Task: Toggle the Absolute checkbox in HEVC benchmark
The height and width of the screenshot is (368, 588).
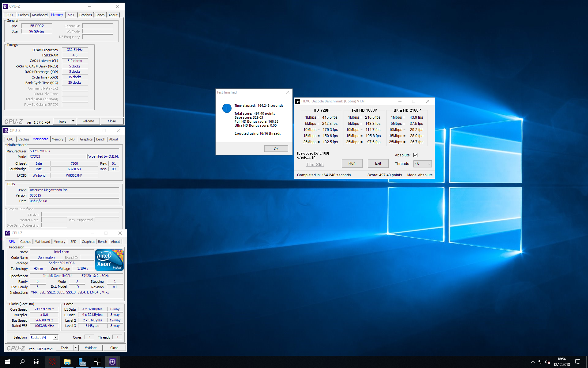Action: tap(415, 155)
